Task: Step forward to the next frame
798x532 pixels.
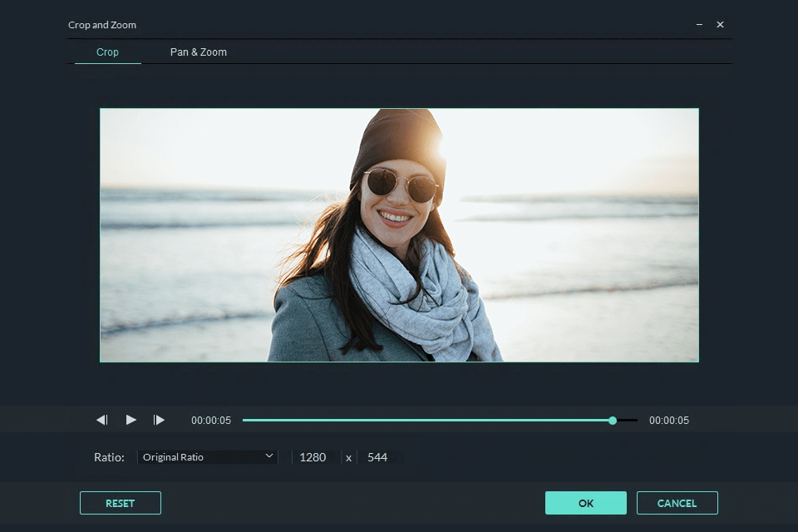Action: (x=159, y=420)
